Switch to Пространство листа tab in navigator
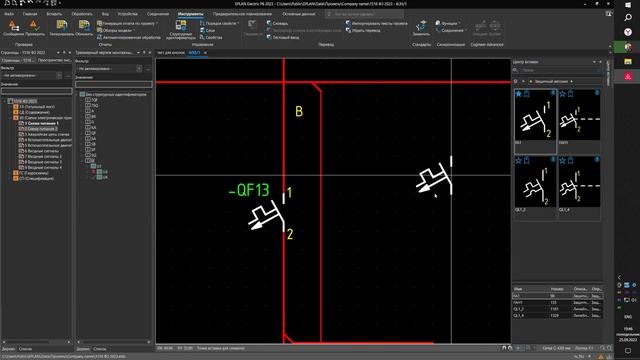640x360 pixels. 54,60
